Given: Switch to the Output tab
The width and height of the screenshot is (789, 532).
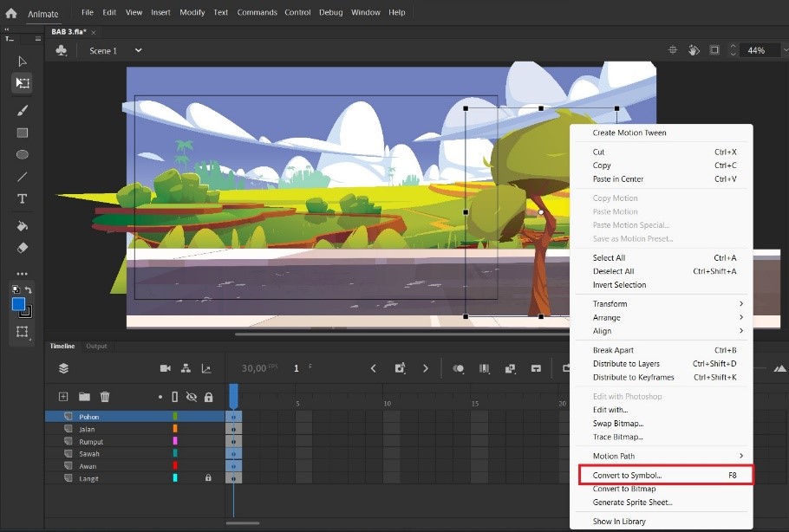Looking at the screenshot, I should pyautogui.click(x=96, y=346).
